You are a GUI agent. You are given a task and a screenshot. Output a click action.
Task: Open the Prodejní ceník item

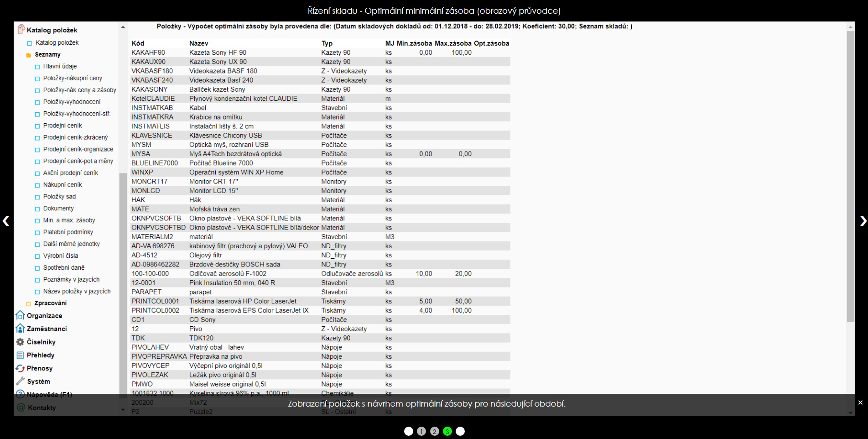pyautogui.click(x=62, y=125)
